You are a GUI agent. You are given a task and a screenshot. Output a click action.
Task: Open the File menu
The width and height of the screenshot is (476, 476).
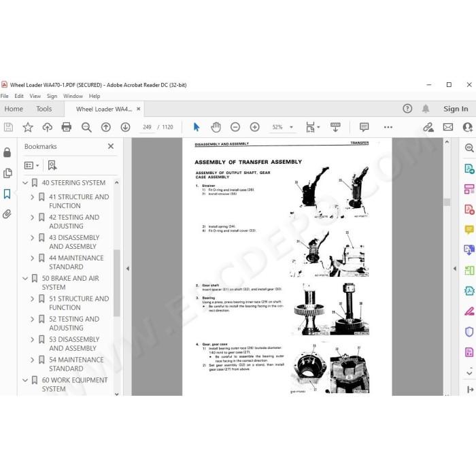[x=5, y=96]
